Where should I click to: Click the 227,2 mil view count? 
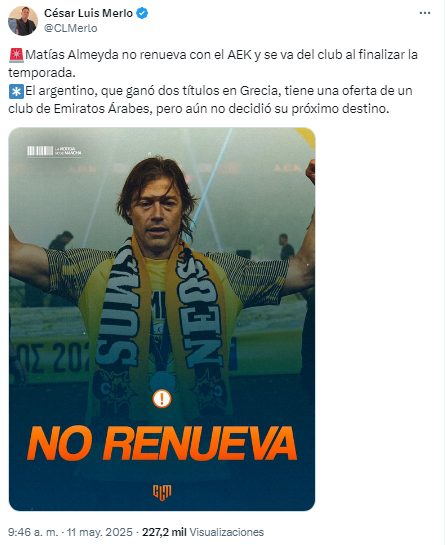(x=164, y=532)
